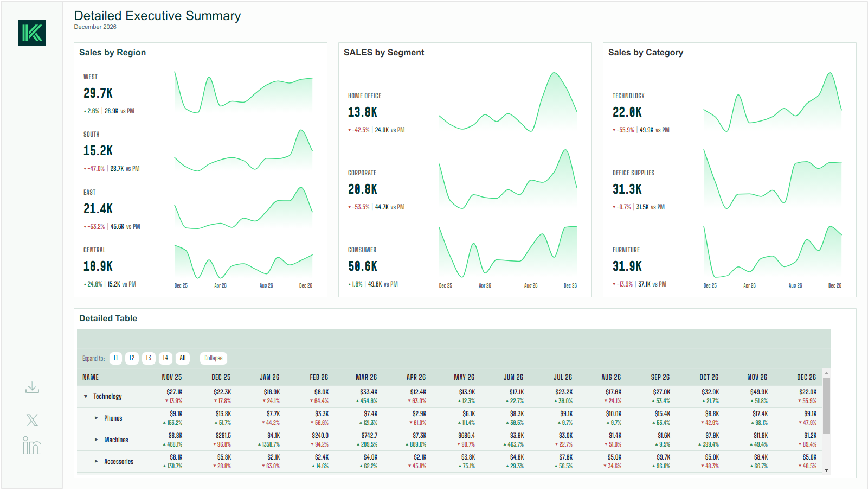Click the CENTRAL region value 18.9K

98,266
